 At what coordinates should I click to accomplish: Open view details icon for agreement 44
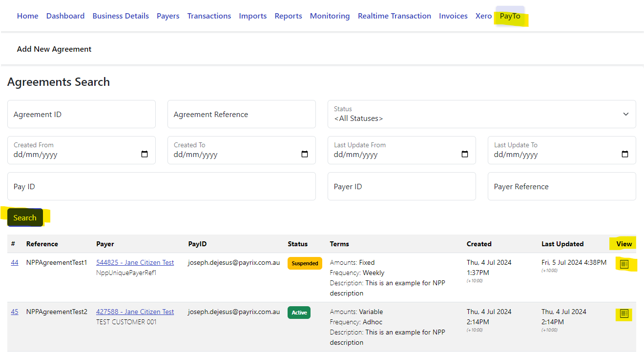624,264
